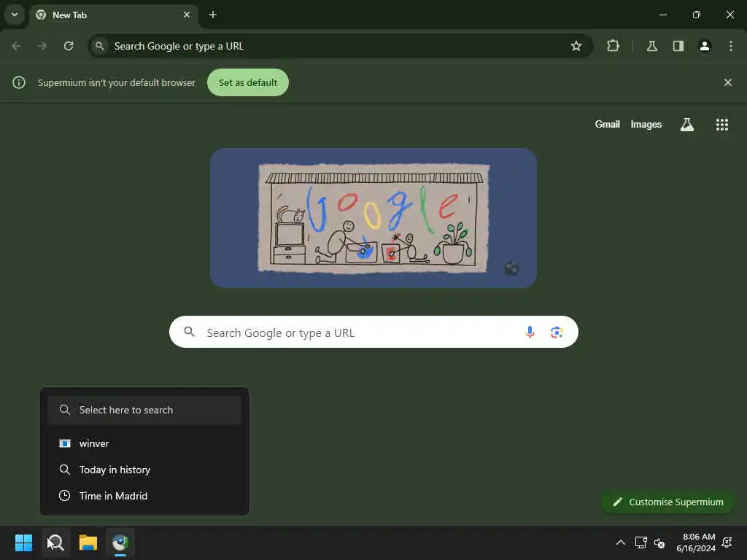747x560 pixels.
Task: Open a new tab with plus button
Action: (213, 15)
